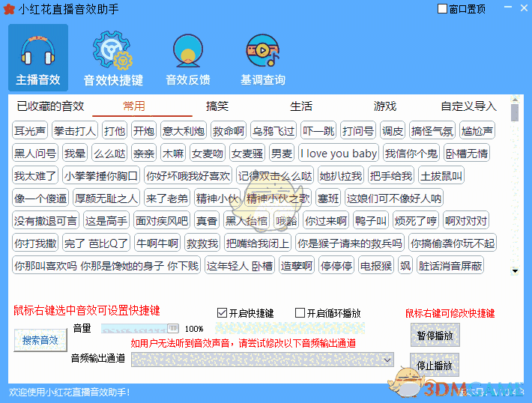Click the 暂停播放 button
This screenshot has width=532, height=403.
pyautogui.click(x=435, y=336)
